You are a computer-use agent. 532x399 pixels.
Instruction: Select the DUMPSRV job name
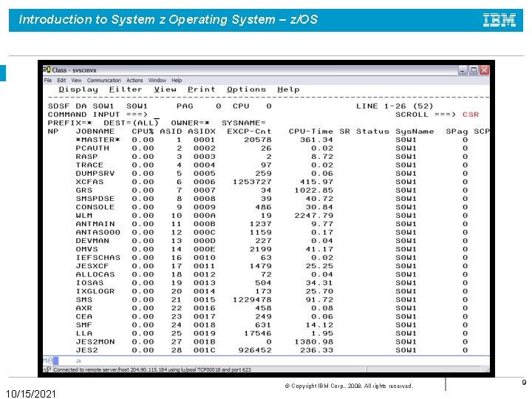tap(95, 174)
